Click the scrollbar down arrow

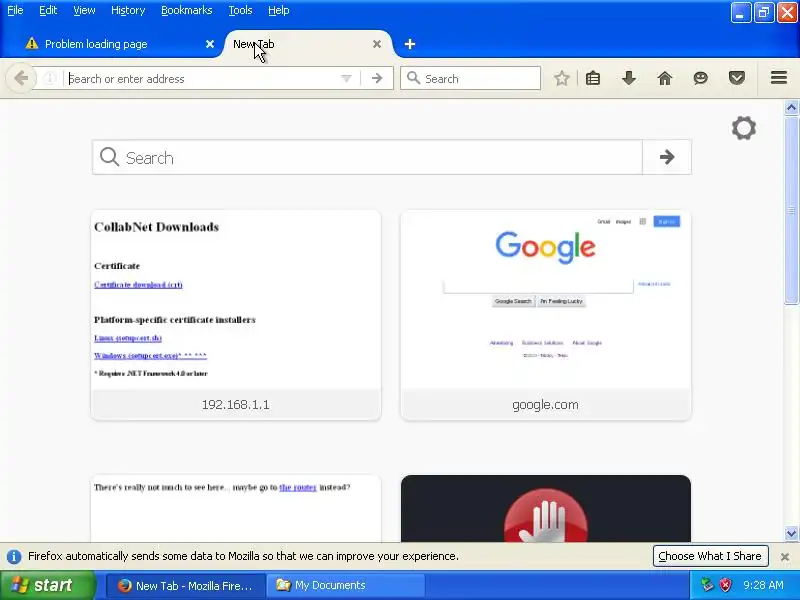coord(791,533)
